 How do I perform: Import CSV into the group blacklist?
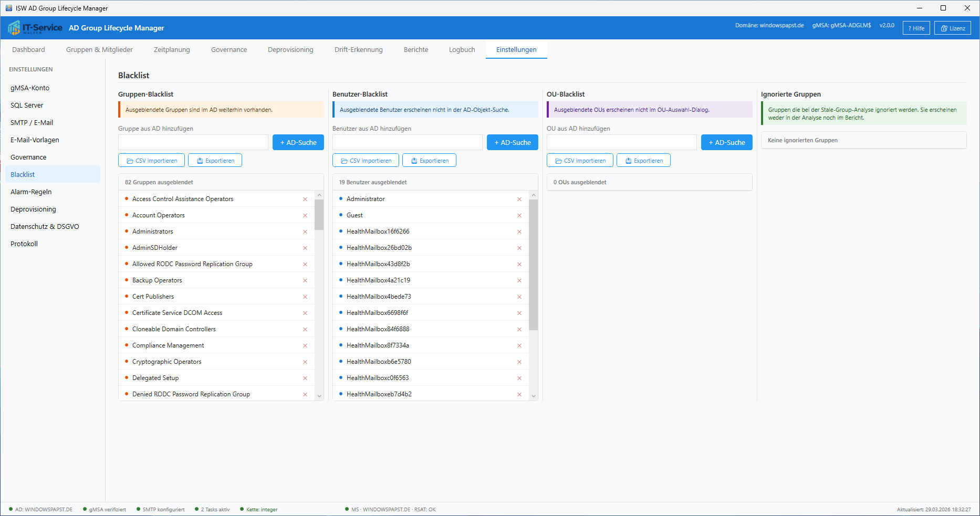pos(152,161)
